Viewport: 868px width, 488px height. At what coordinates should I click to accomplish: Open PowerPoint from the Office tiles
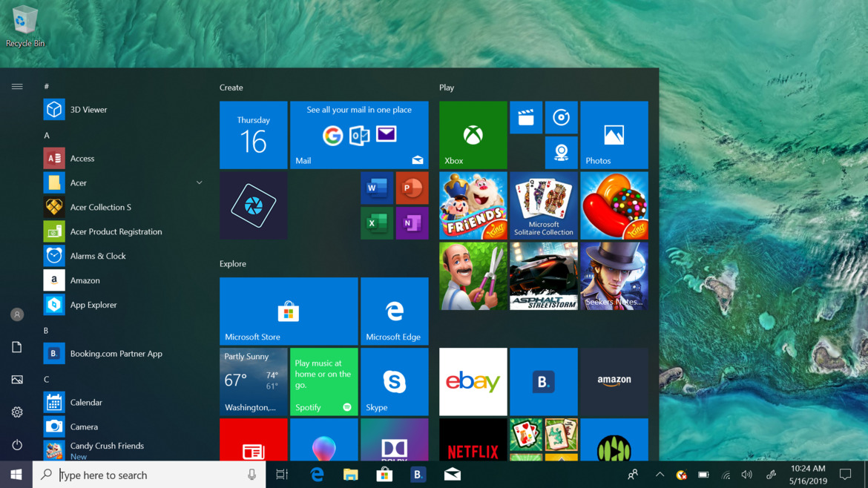(x=412, y=188)
